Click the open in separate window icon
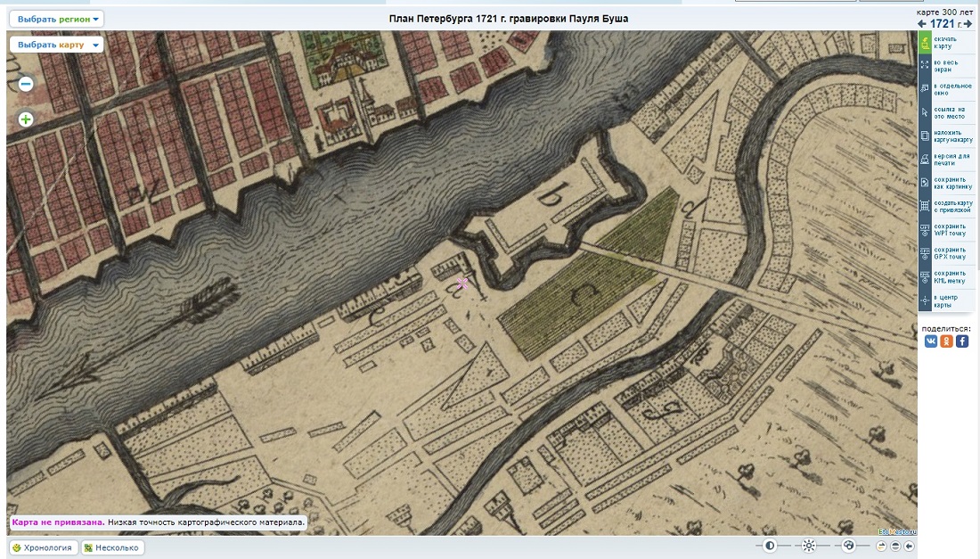The width and height of the screenshot is (980, 559). tap(925, 89)
